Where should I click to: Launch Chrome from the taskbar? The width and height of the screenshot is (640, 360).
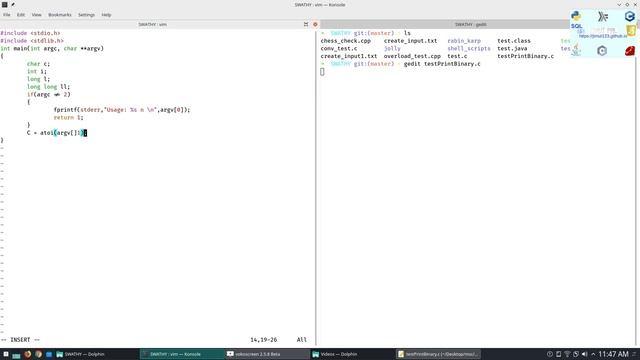[38, 354]
